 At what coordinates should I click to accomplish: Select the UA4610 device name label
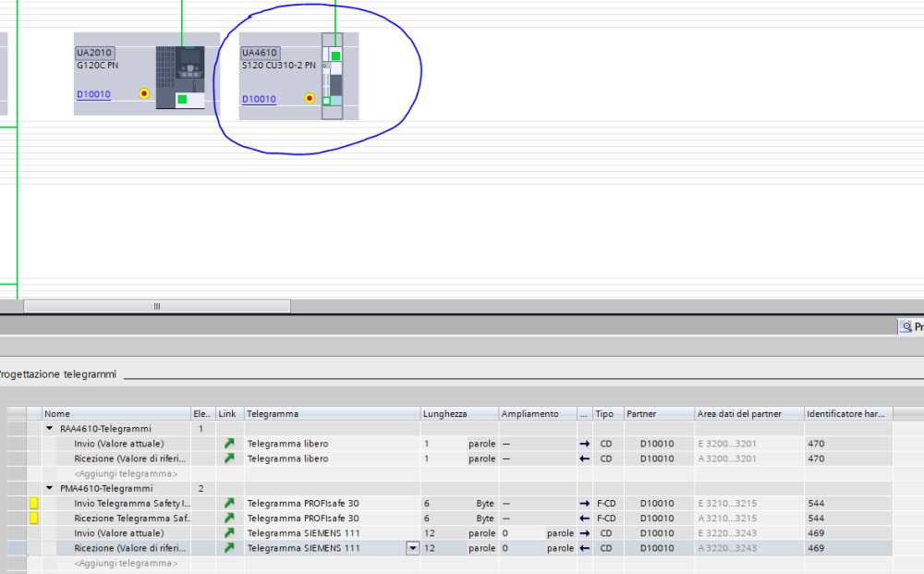(x=260, y=53)
